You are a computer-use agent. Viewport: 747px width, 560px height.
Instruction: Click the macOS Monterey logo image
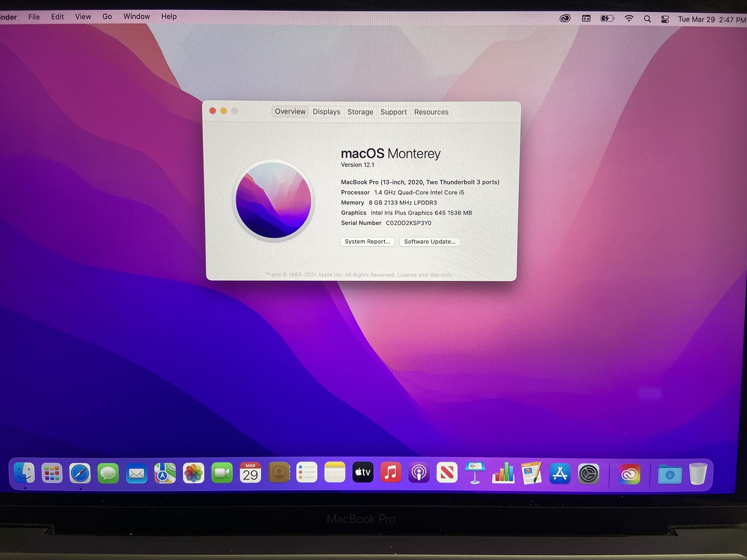coord(273,200)
